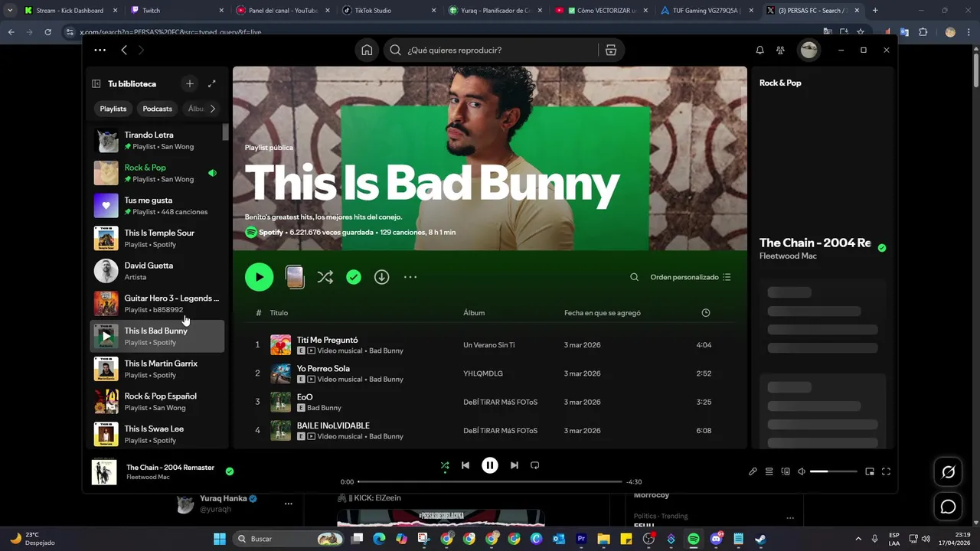Viewport: 980px width, 551px height.
Task: Toggle saved checkmark for this playlist
Action: coord(353,277)
